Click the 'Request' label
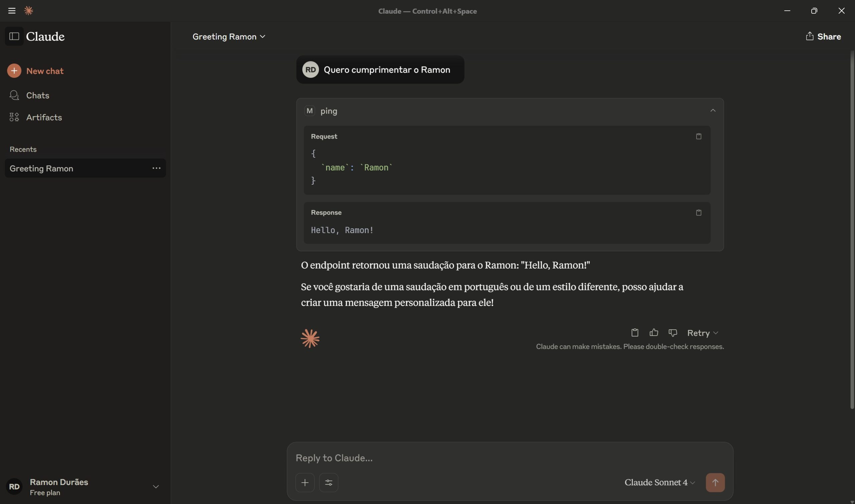 point(324,136)
